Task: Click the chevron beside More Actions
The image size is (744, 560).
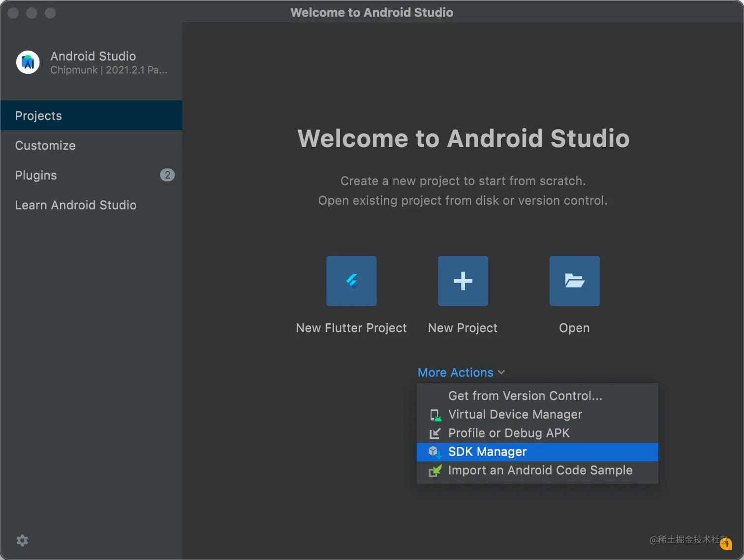Action: pyautogui.click(x=501, y=373)
